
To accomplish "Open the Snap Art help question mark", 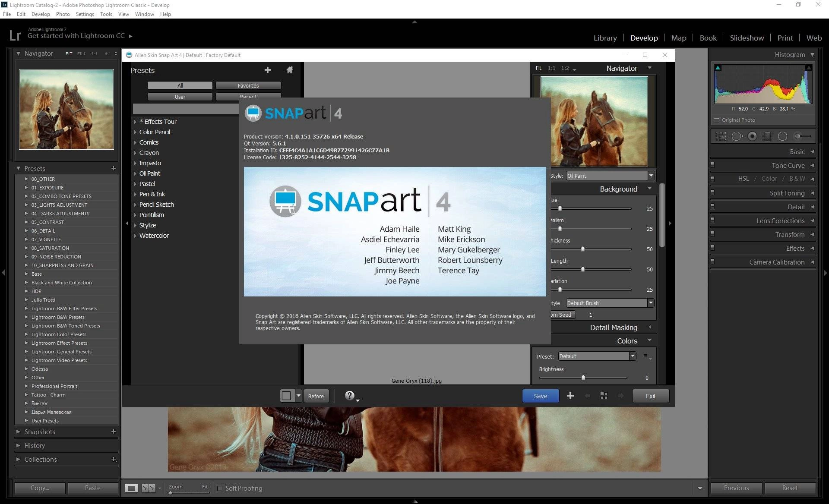I will tap(350, 395).
